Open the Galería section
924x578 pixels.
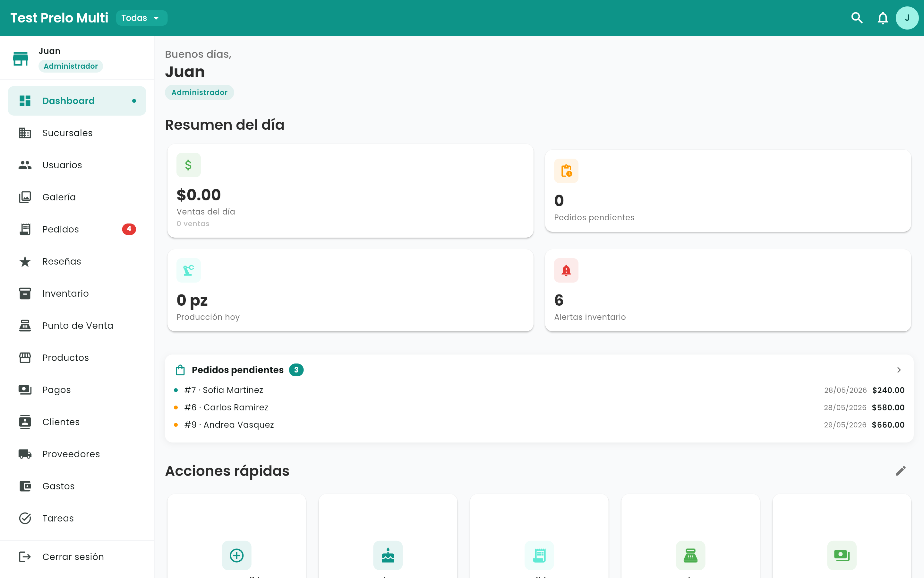pos(77,197)
